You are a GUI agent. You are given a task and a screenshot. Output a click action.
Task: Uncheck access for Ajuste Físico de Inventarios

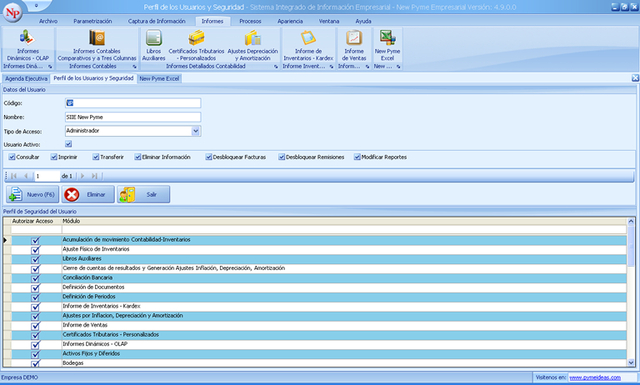tap(36, 250)
